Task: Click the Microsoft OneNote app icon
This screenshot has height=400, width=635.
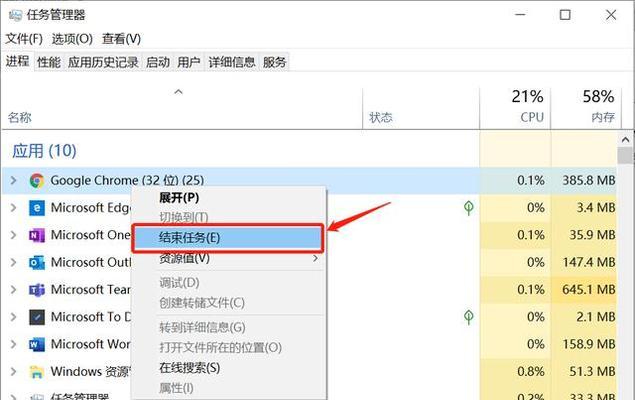Action: [x=37, y=235]
